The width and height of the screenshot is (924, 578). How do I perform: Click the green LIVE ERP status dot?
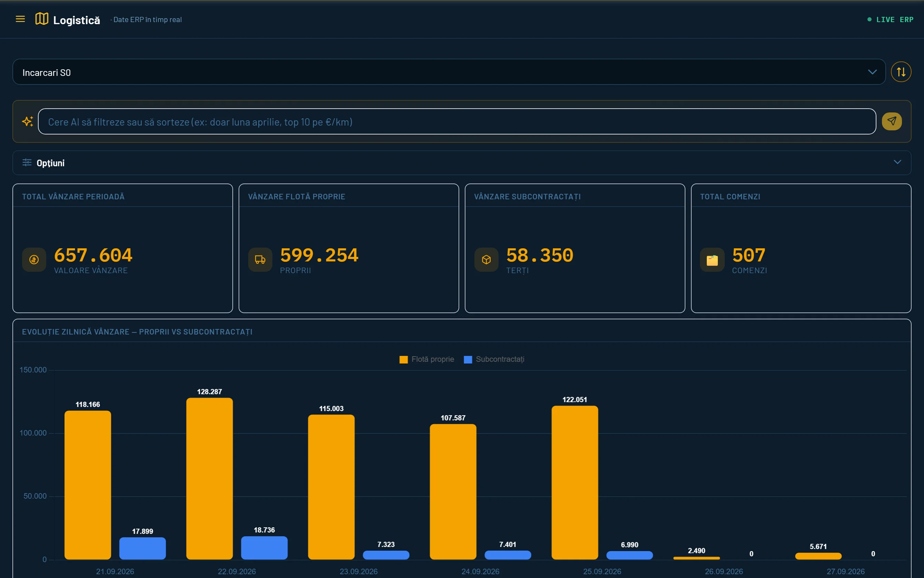tap(870, 20)
